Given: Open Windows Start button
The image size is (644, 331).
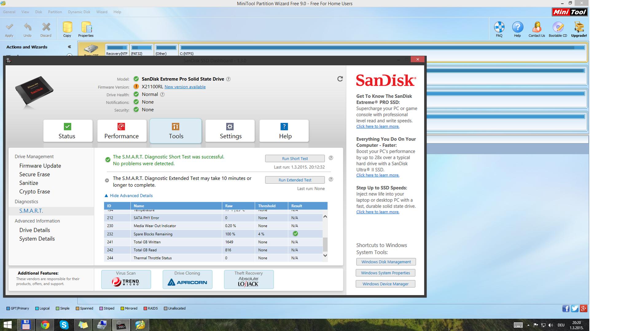Looking at the screenshot, I should click(x=8, y=325).
